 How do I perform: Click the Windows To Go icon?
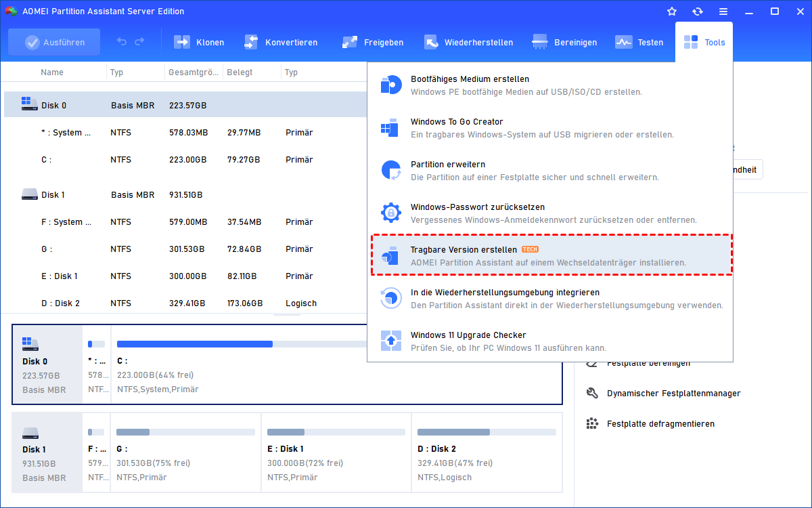(x=390, y=127)
